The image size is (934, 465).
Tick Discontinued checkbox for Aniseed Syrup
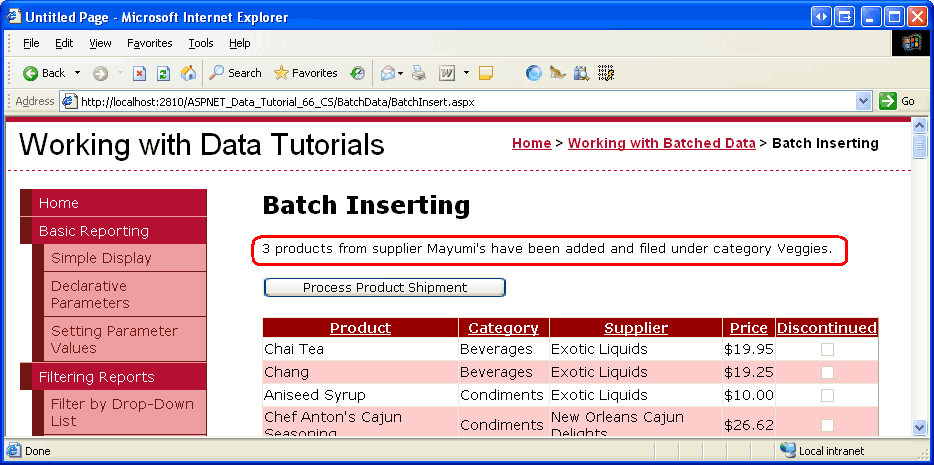point(827,396)
